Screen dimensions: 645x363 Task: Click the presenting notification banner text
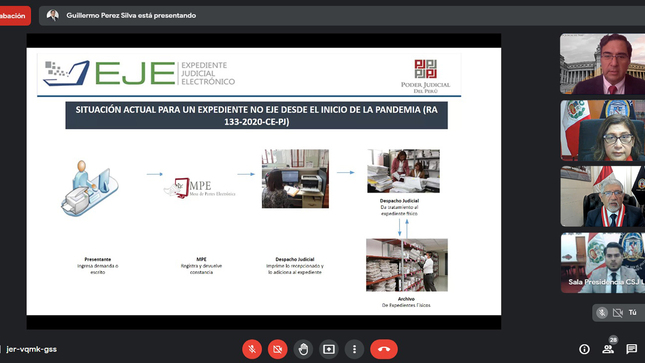[x=131, y=16]
